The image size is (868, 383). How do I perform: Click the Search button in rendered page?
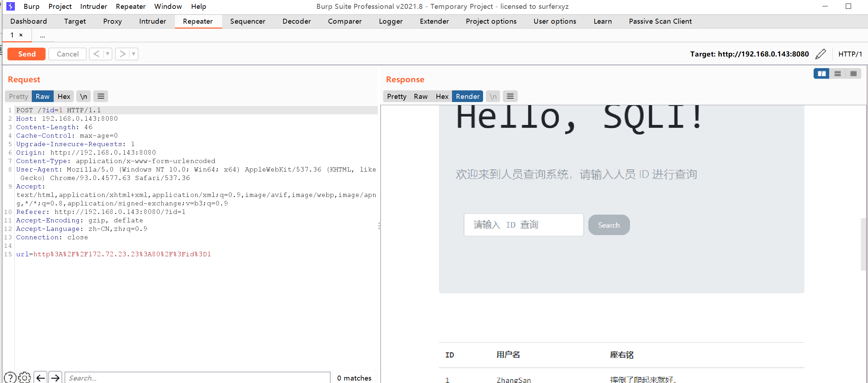click(x=608, y=225)
